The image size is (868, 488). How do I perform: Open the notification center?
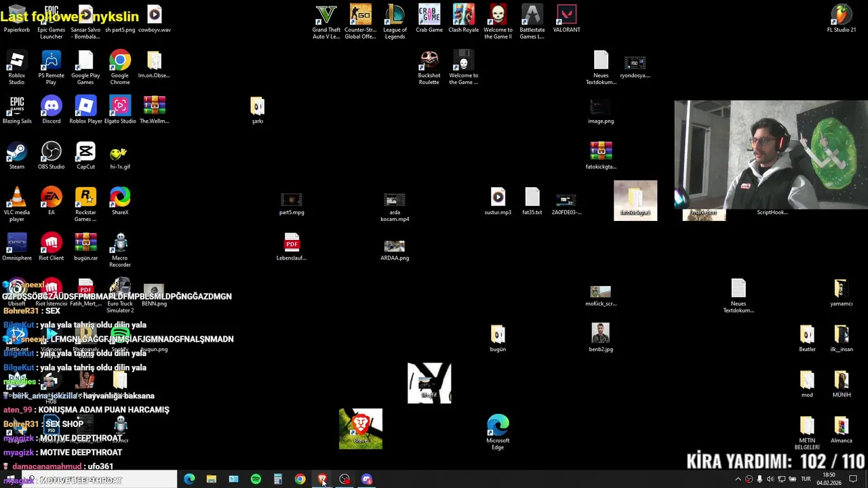[x=853, y=479]
